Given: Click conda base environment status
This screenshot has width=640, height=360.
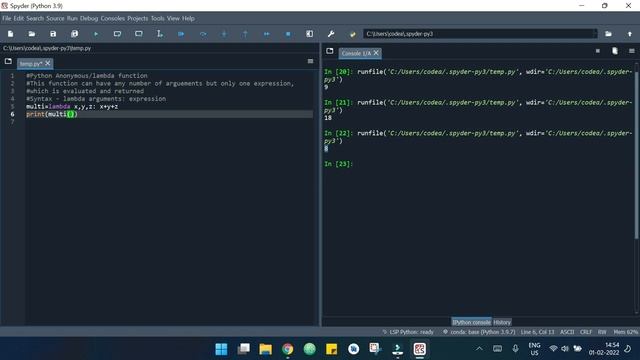Looking at the screenshot, I should point(479,332).
